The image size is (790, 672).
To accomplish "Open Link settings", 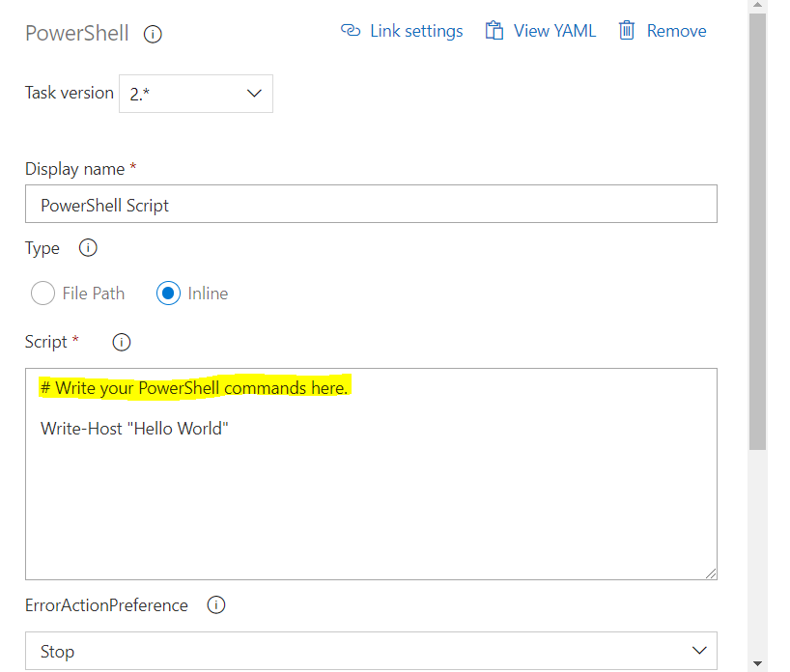I will pyautogui.click(x=416, y=31).
